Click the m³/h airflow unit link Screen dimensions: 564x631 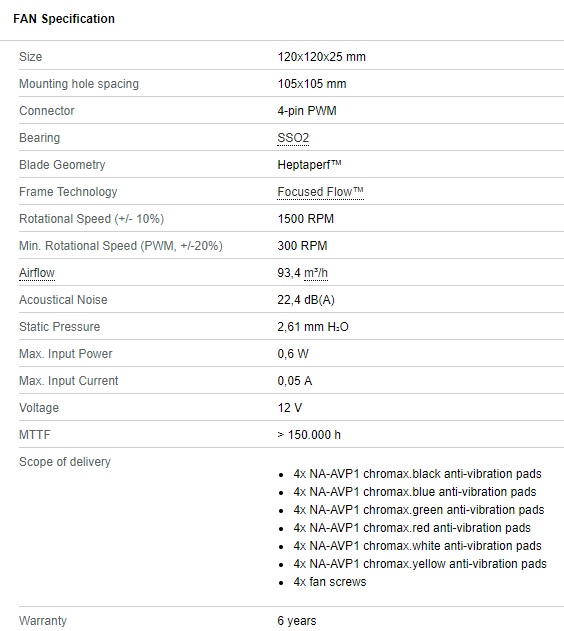pyautogui.click(x=316, y=273)
